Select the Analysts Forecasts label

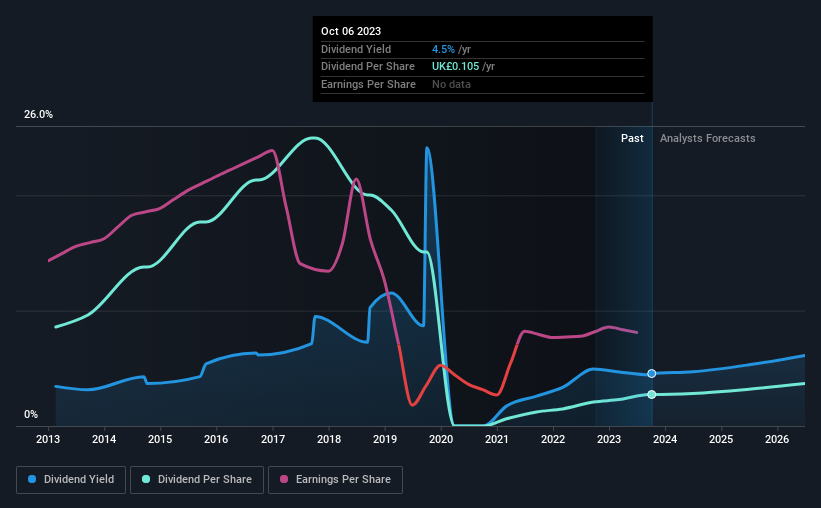click(x=707, y=139)
